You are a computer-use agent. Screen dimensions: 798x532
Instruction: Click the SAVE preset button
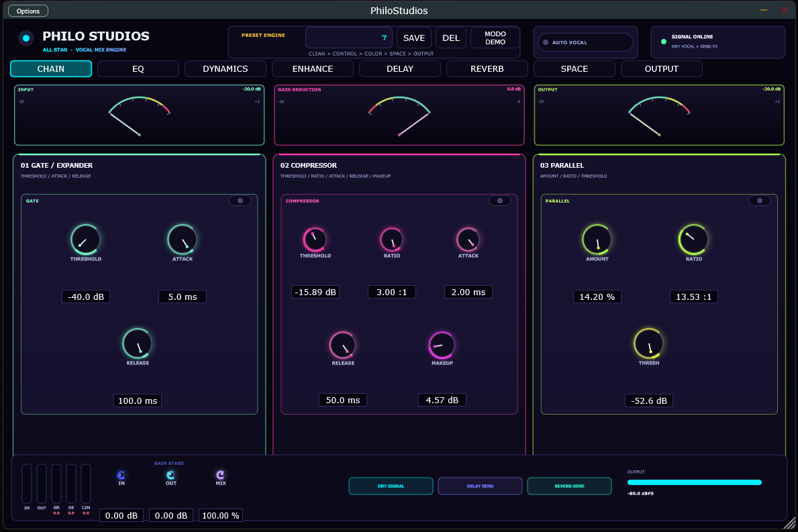tap(413, 38)
